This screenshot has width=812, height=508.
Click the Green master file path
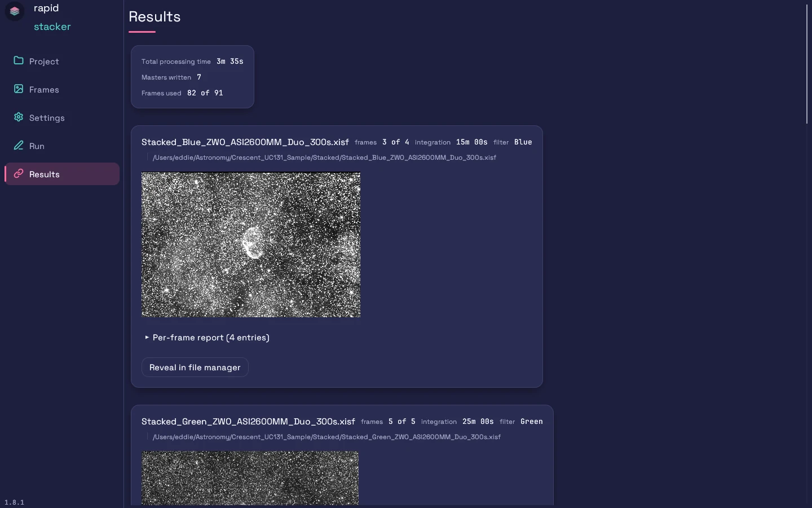tap(326, 437)
